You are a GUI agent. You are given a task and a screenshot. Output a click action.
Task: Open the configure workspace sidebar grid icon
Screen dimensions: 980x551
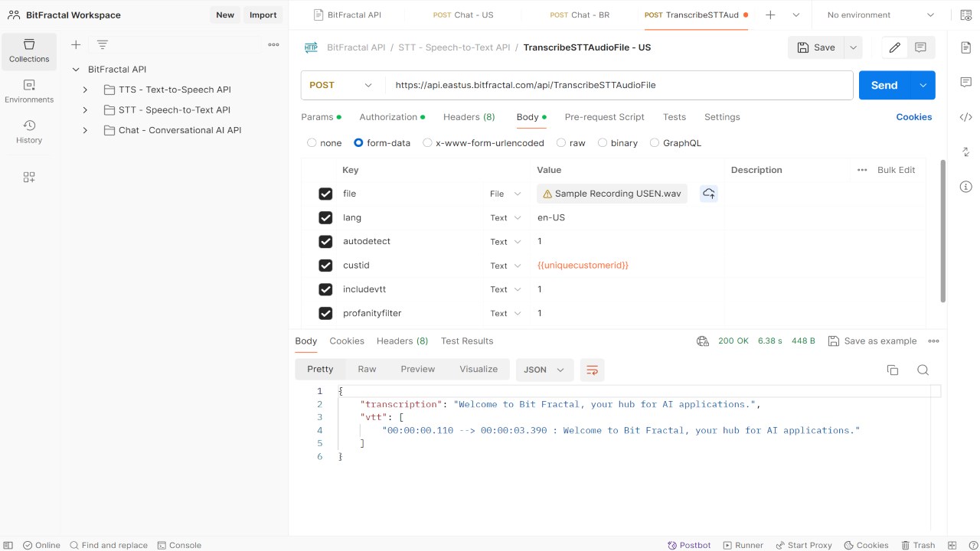[x=29, y=177]
